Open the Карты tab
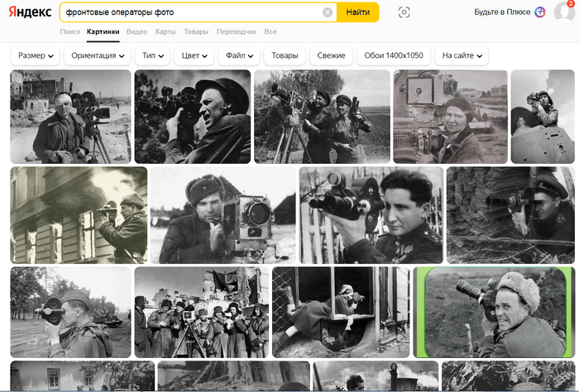The width and height of the screenshot is (579, 392). 165,31
